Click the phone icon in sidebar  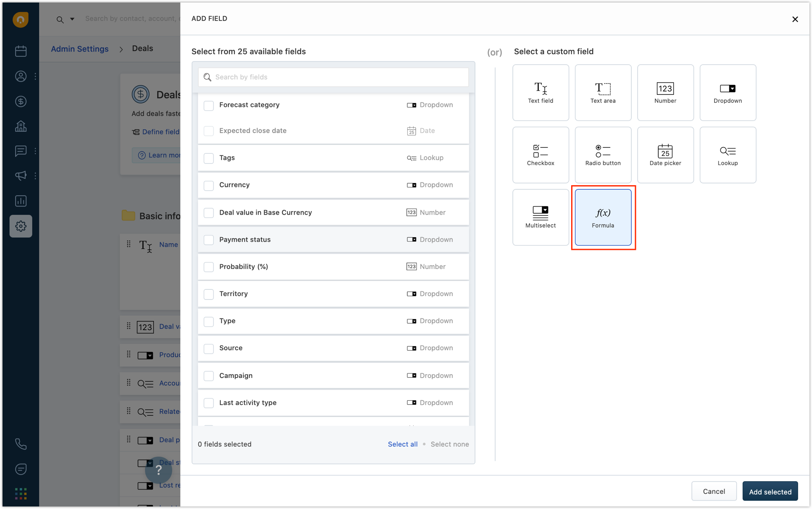pyautogui.click(x=21, y=444)
